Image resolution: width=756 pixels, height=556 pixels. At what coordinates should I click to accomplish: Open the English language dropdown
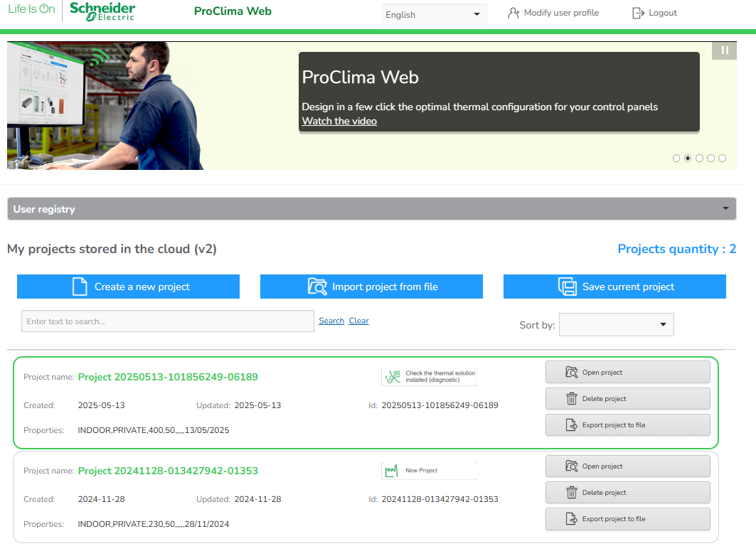point(433,14)
